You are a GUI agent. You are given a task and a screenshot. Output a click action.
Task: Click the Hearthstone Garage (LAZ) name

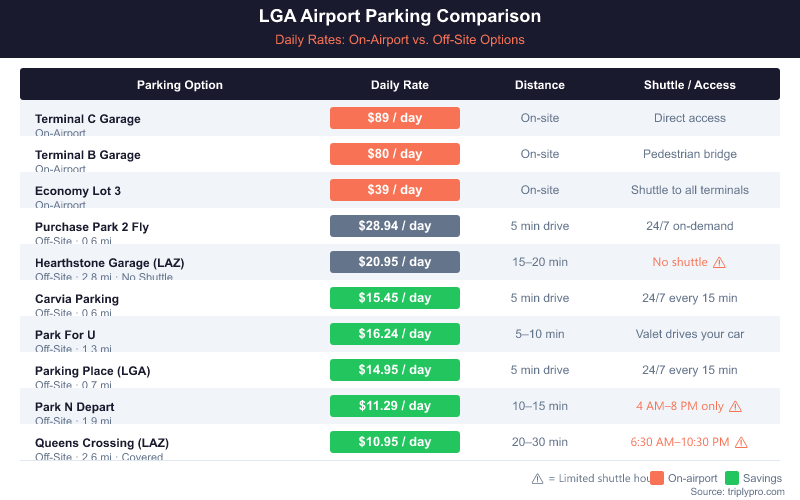[110, 263]
